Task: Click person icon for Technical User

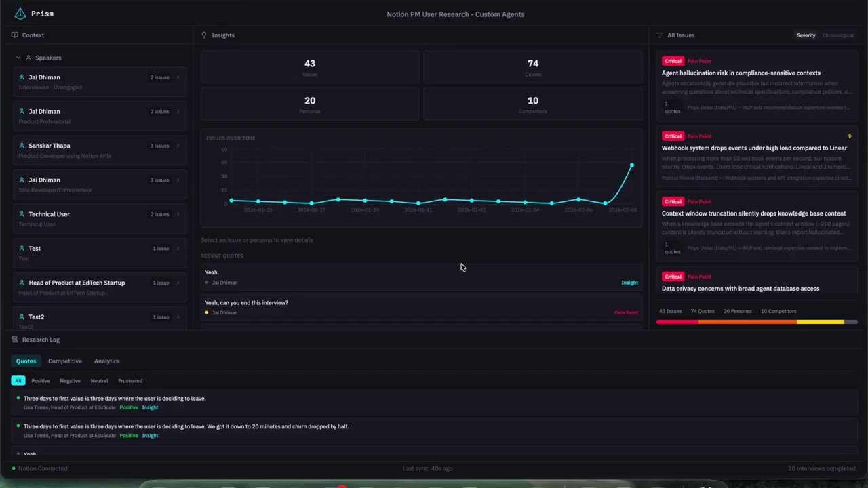Action: (x=22, y=214)
